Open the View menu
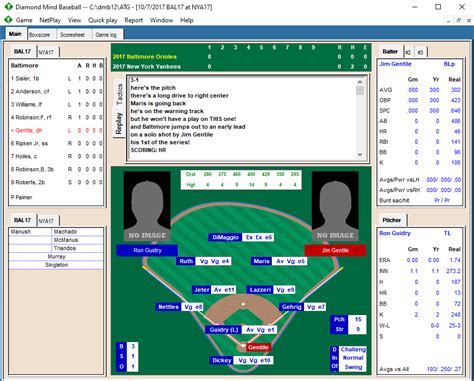Image resolution: width=474 pixels, height=381 pixels. (x=74, y=20)
